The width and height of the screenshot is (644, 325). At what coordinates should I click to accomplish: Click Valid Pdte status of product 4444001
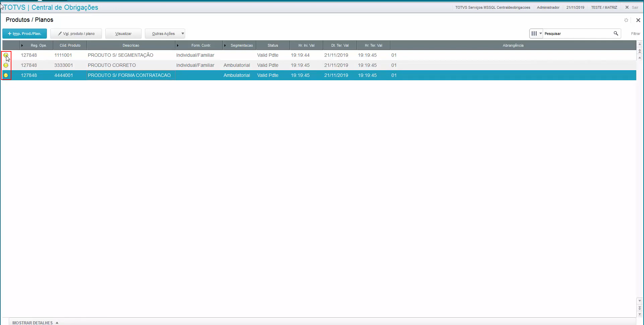[268, 75]
